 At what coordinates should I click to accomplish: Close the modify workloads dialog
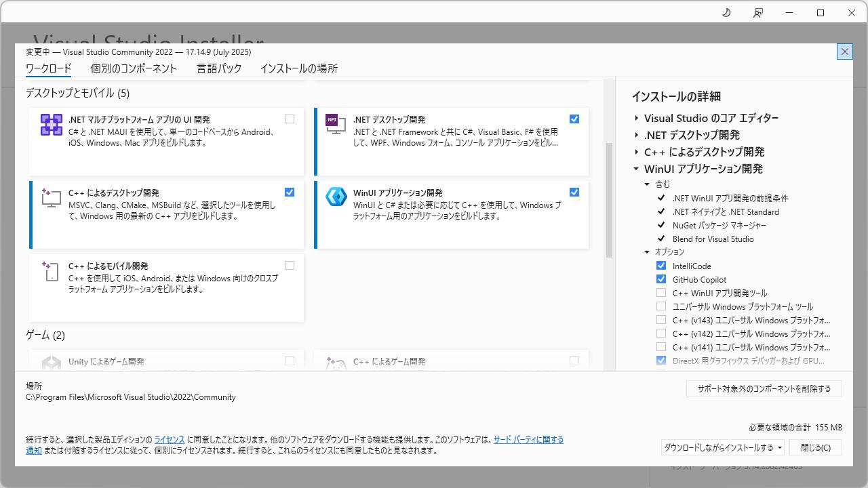(x=845, y=52)
